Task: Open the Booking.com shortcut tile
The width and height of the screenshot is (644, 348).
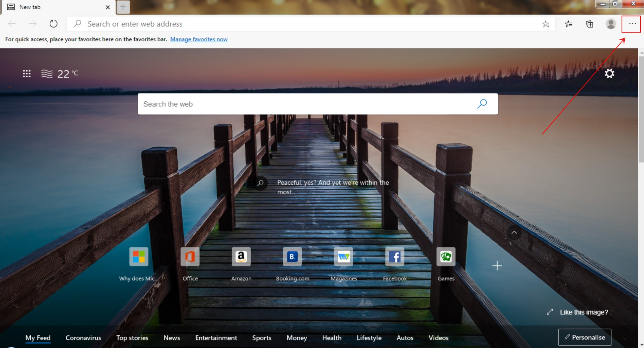Action: [x=292, y=257]
